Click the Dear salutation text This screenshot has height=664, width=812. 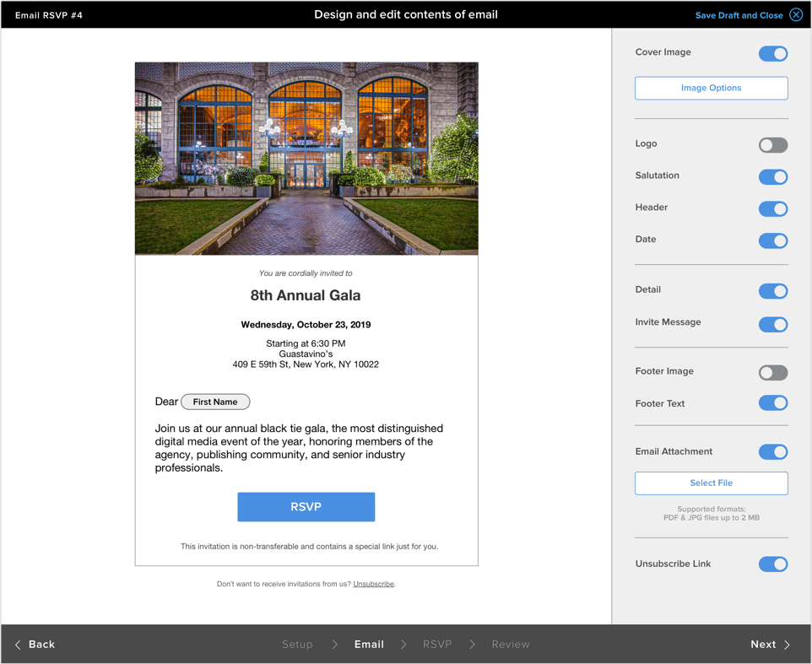click(x=166, y=402)
